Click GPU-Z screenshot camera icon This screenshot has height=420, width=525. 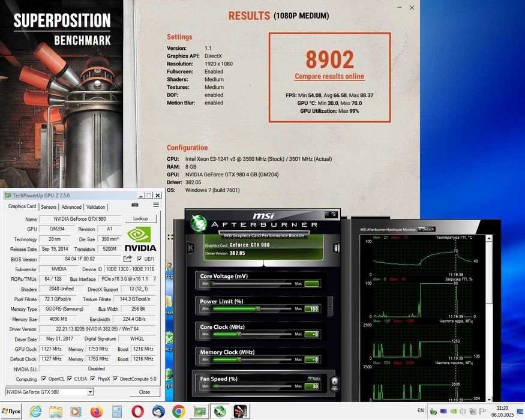coord(135,205)
